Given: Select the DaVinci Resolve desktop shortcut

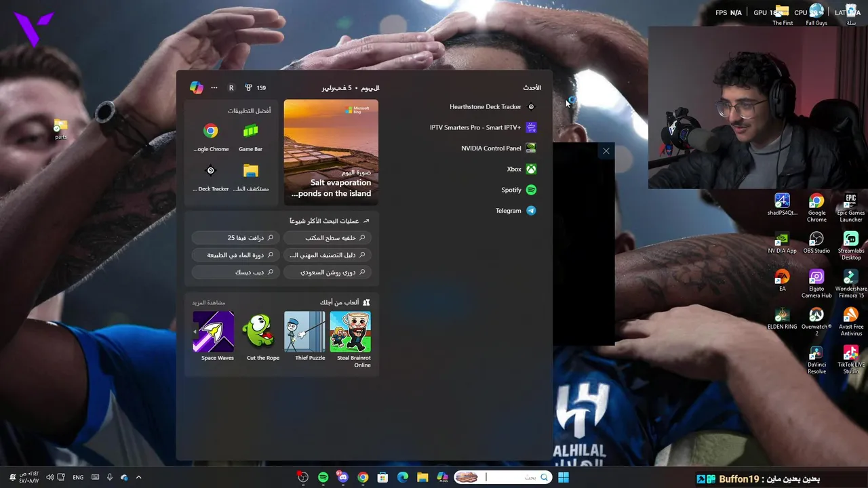Looking at the screenshot, I should pyautogui.click(x=816, y=360).
